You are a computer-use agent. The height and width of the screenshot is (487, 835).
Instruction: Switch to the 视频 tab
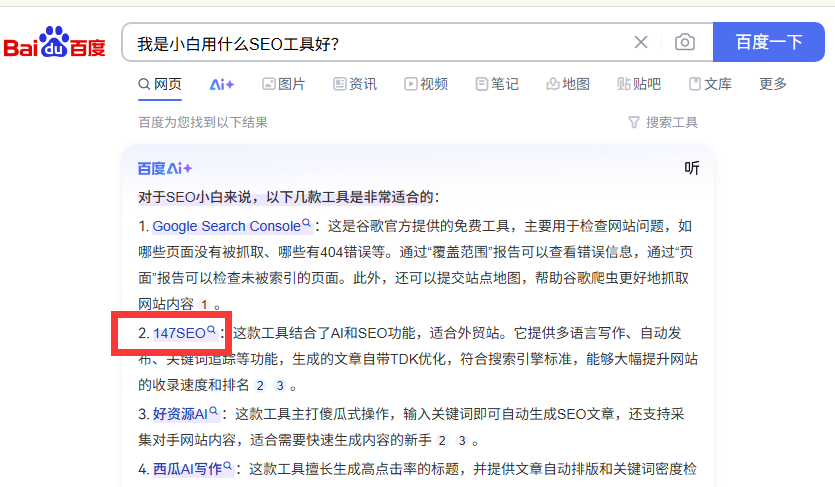tap(426, 84)
